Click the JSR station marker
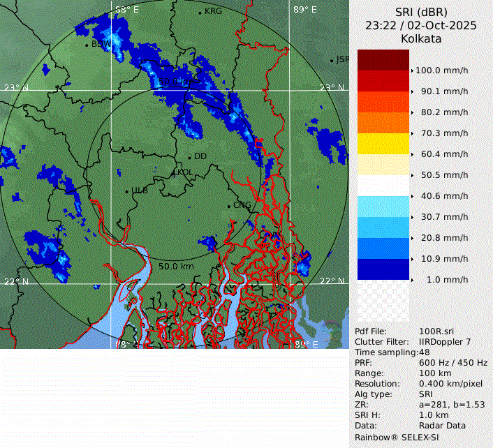493x448 pixels. pos(332,61)
